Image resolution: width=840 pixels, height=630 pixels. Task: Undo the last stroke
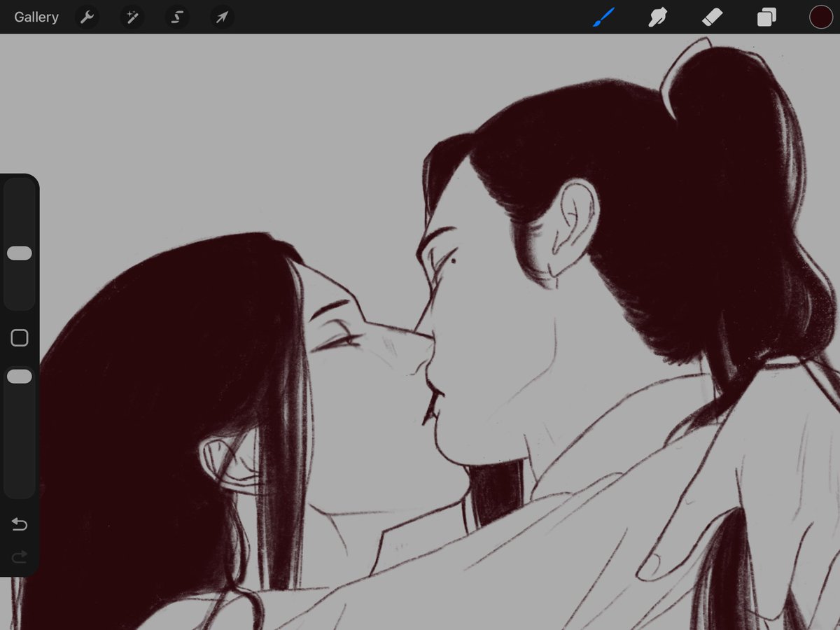20,524
